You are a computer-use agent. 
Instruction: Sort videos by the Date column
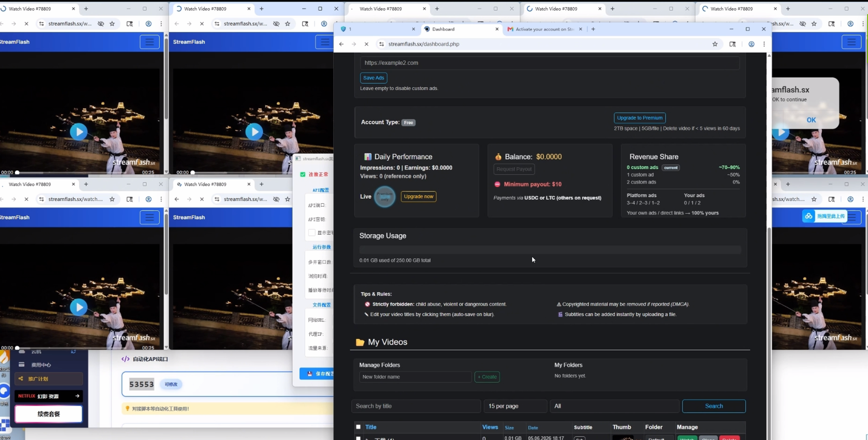[533, 427]
